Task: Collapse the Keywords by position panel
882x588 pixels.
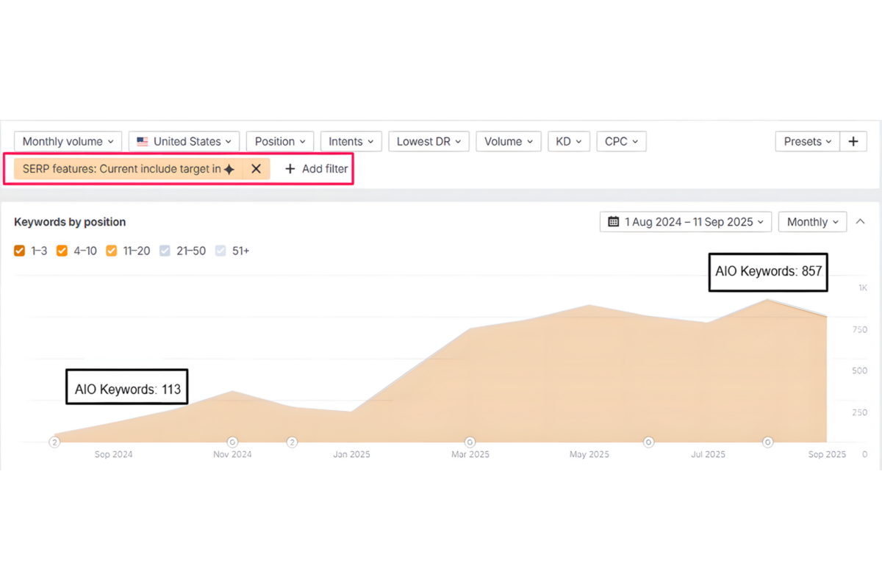Action: [860, 222]
